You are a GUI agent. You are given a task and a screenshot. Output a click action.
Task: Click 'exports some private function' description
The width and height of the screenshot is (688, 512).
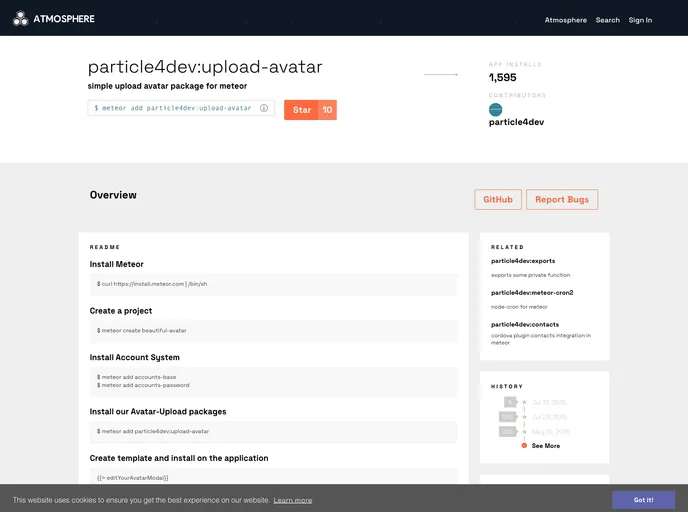pos(530,275)
